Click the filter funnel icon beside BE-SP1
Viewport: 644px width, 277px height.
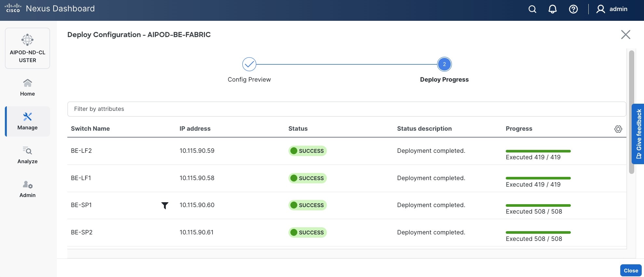(x=165, y=205)
